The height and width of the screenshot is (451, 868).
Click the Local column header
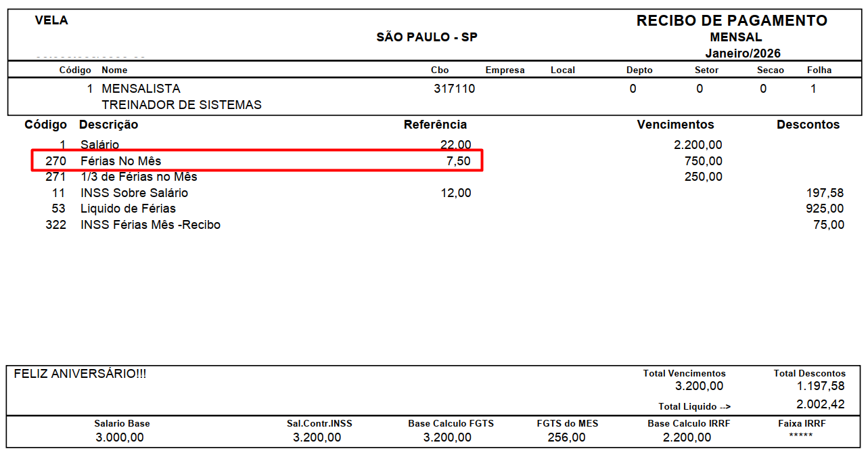point(563,70)
